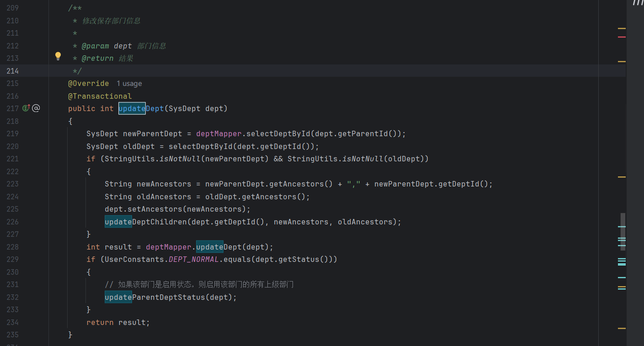Viewport: 644px width, 346px height.
Task: Click line number 234 in the gutter
Action: (x=12, y=322)
